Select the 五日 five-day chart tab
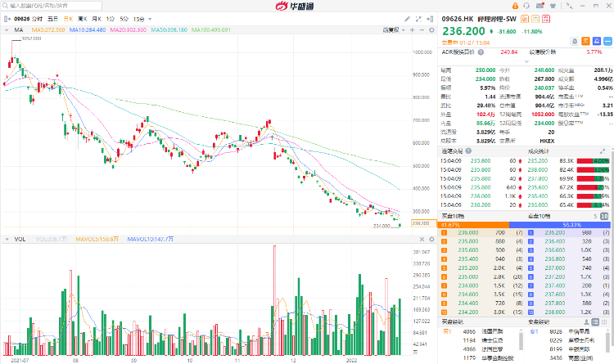The image size is (614, 364). 52,19
